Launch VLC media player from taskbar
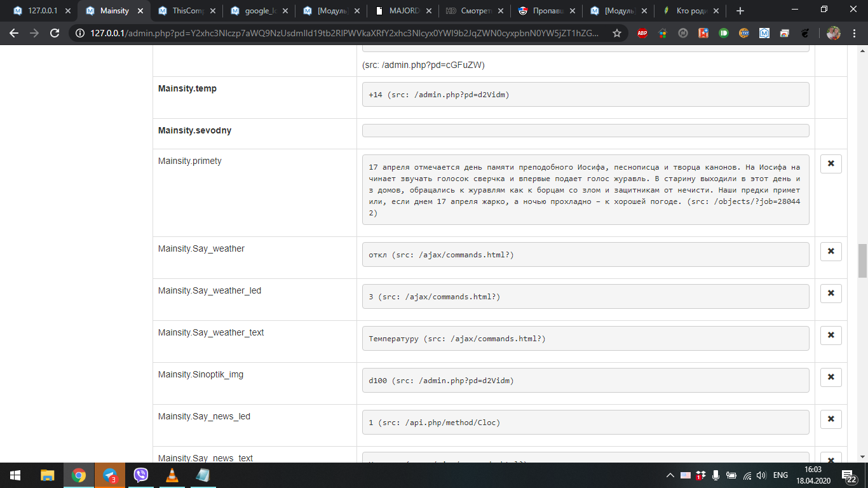 click(172, 475)
